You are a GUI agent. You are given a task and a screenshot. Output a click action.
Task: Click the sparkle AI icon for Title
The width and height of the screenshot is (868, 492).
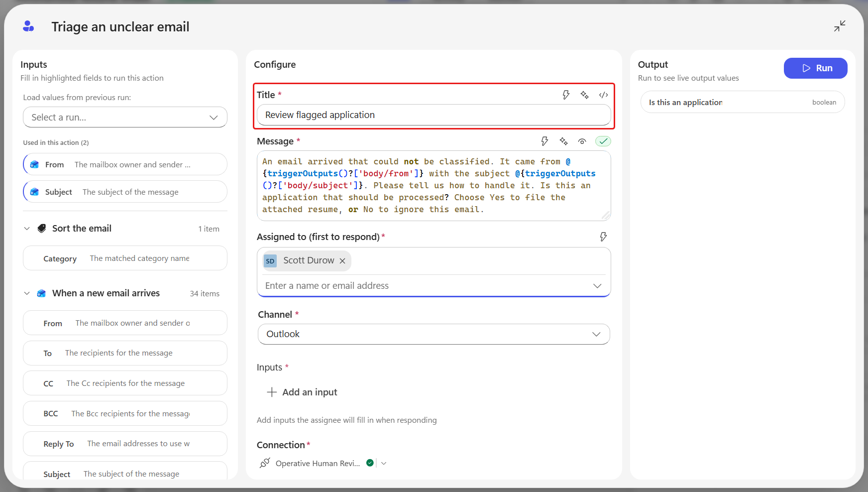pos(584,95)
